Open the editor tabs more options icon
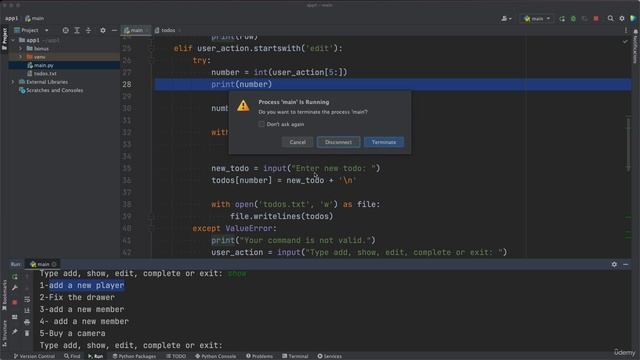The image size is (640, 360). tap(626, 30)
